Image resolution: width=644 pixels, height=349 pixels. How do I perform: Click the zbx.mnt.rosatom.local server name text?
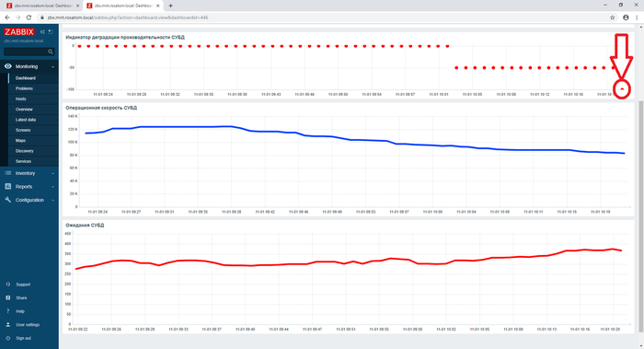click(x=23, y=41)
